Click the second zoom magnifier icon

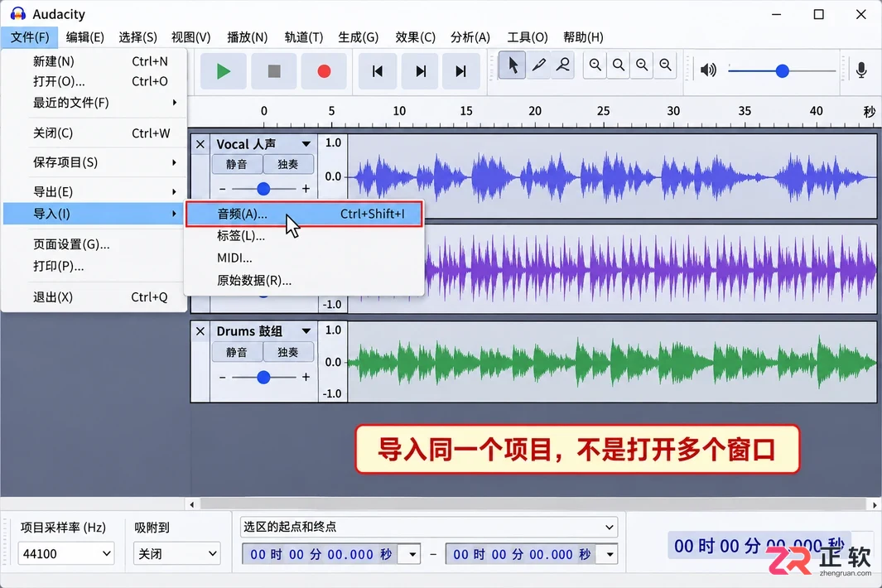(x=619, y=65)
